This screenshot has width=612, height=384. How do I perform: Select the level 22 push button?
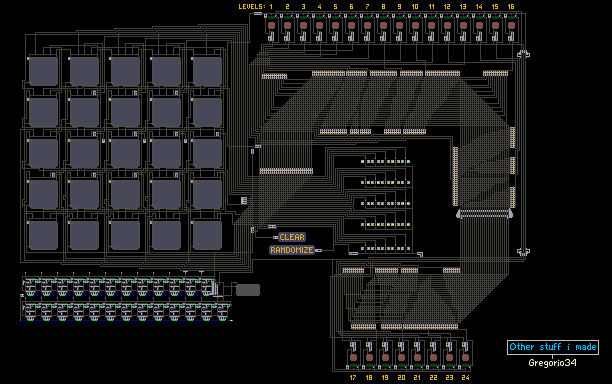click(433, 357)
